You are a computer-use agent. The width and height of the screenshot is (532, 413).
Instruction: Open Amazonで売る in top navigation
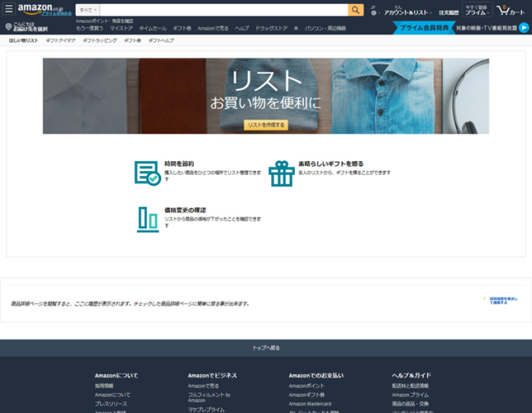tap(213, 28)
